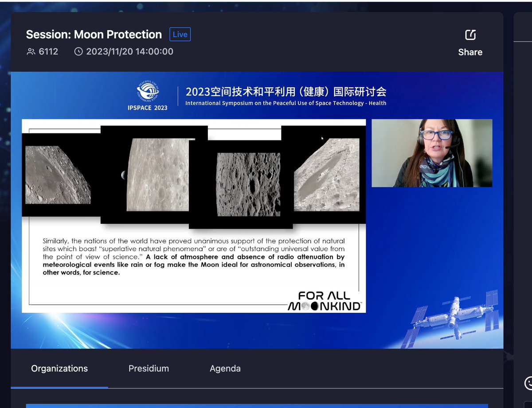Viewport: 532px width, 408px height.
Task: Click the second Moon image with distant Earth
Action: coord(157,175)
